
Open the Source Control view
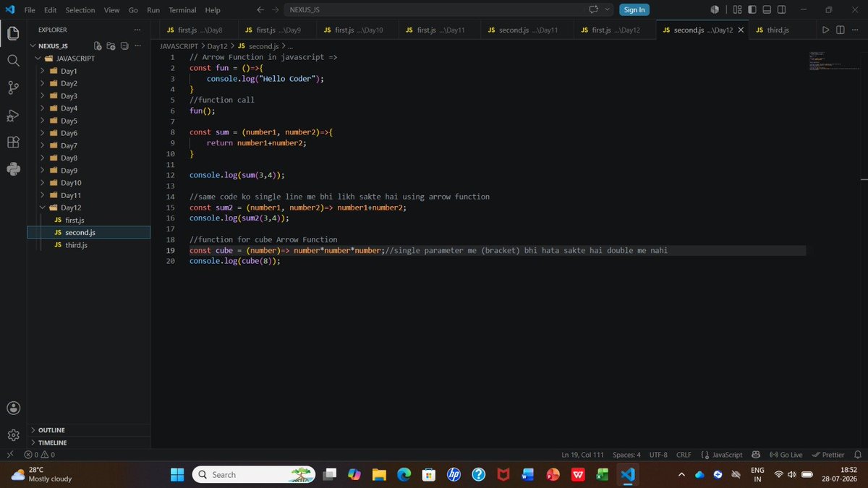[13, 87]
